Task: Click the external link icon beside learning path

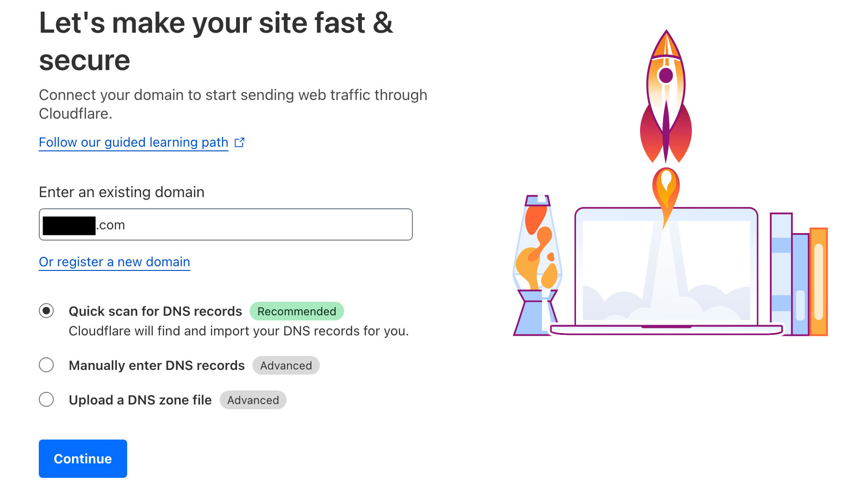Action: coord(239,142)
